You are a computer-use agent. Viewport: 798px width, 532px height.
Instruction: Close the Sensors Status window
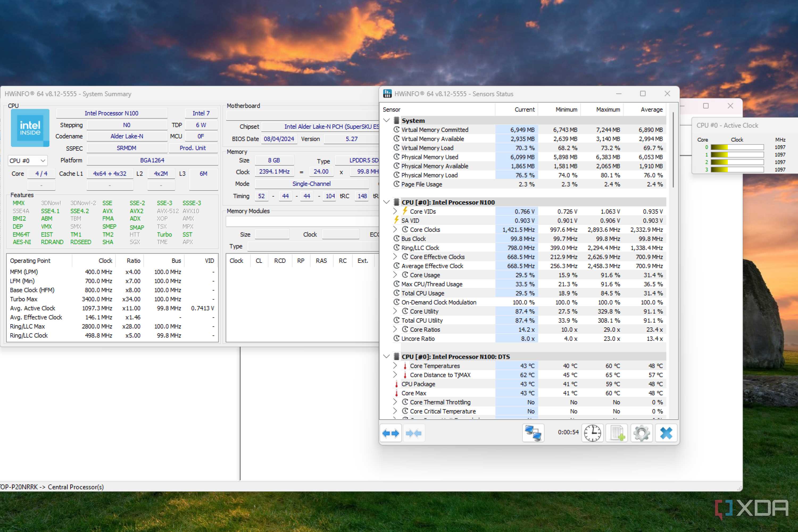(667, 94)
